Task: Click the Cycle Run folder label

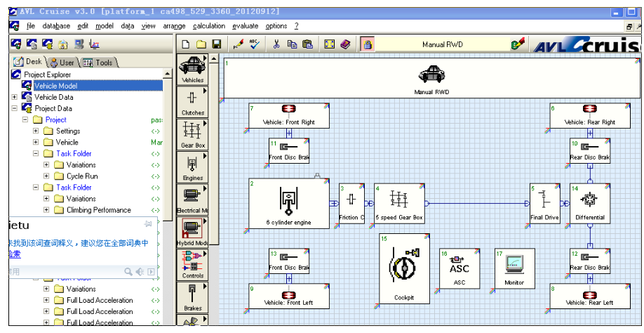Action: (82, 176)
